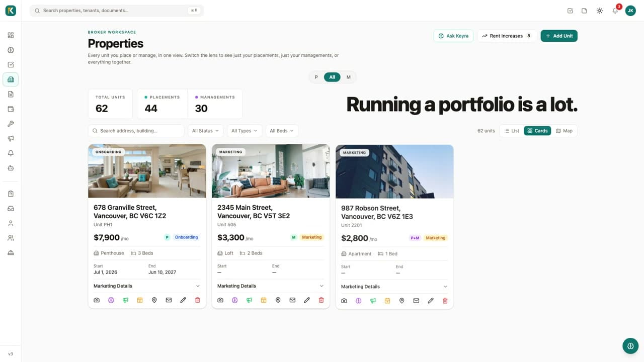
Task: Open the people group icon in sidebar
Action: pos(11,238)
